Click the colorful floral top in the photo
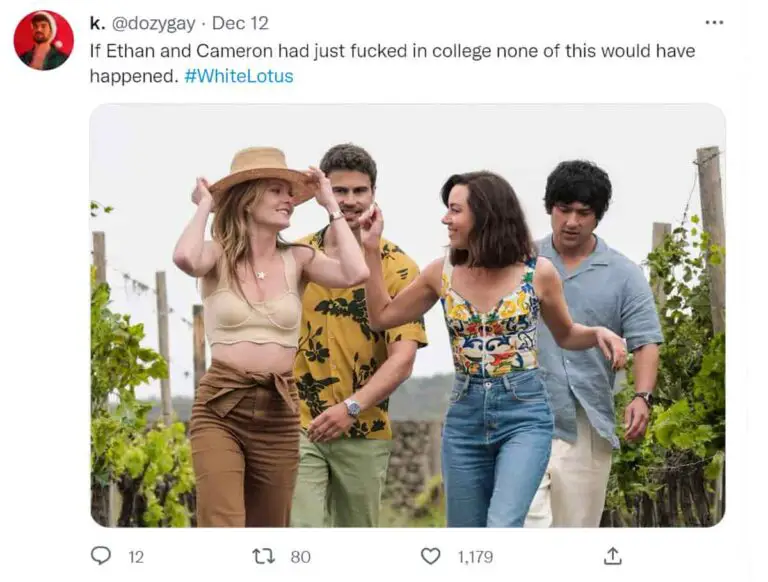This screenshot has width=768, height=582. click(490, 320)
